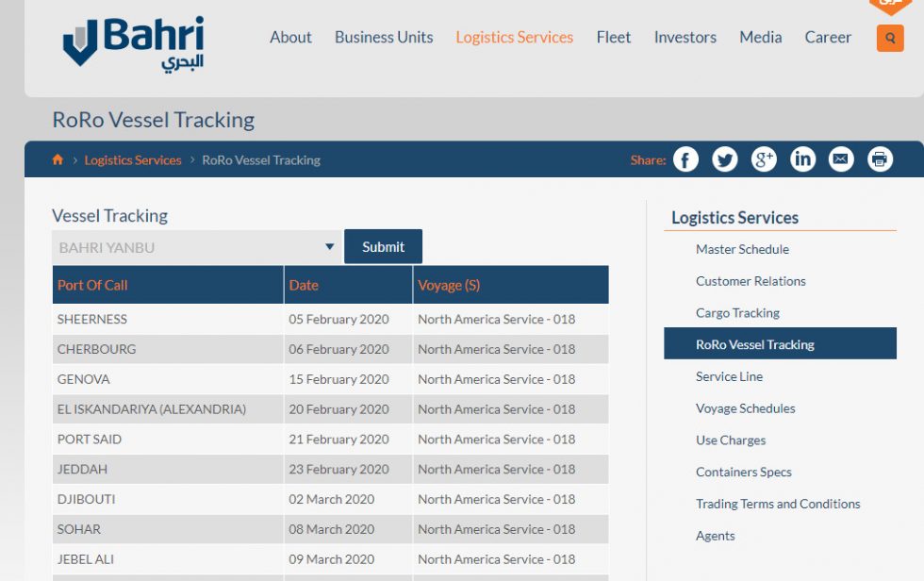Open the Business Units menu
The image size is (924, 581).
pyautogui.click(x=384, y=37)
